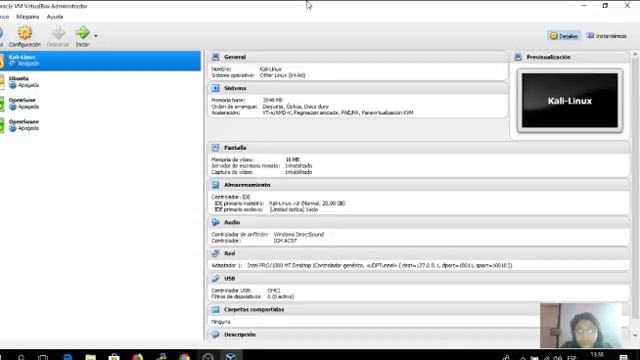Image resolution: width=640 pixels, height=360 pixels.
Task: Click the Descartar down-arrow toolbar icon
Action: click(x=58, y=33)
